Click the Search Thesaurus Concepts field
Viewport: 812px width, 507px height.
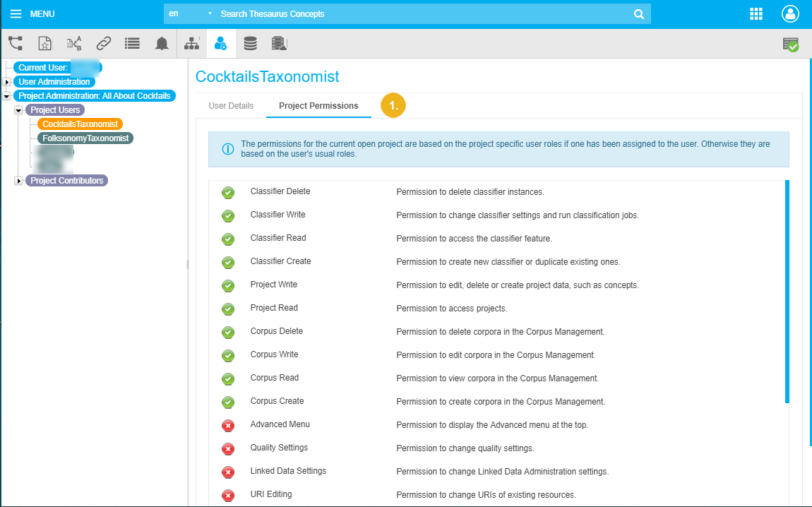click(x=424, y=14)
